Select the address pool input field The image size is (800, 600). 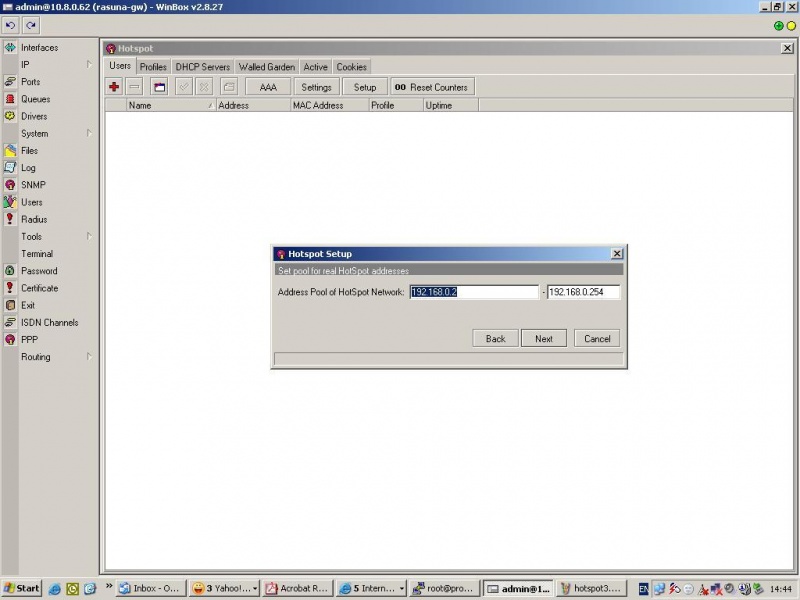pyautogui.click(x=473, y=291)
